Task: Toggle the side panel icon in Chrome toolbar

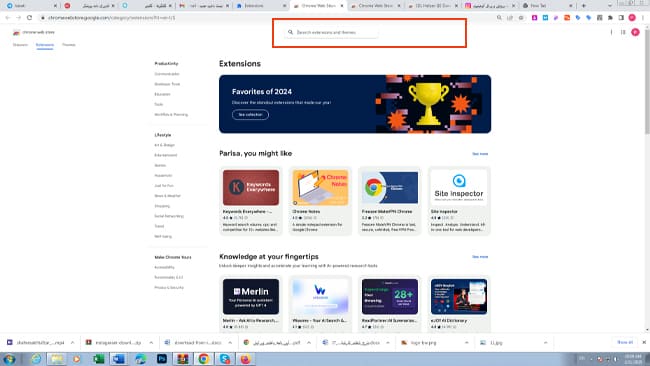Action: click(x=621, y=18)
